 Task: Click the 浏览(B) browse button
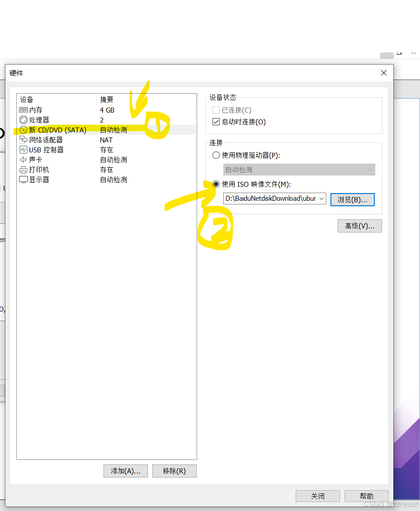pyautogui.click(x=353, y=199)
